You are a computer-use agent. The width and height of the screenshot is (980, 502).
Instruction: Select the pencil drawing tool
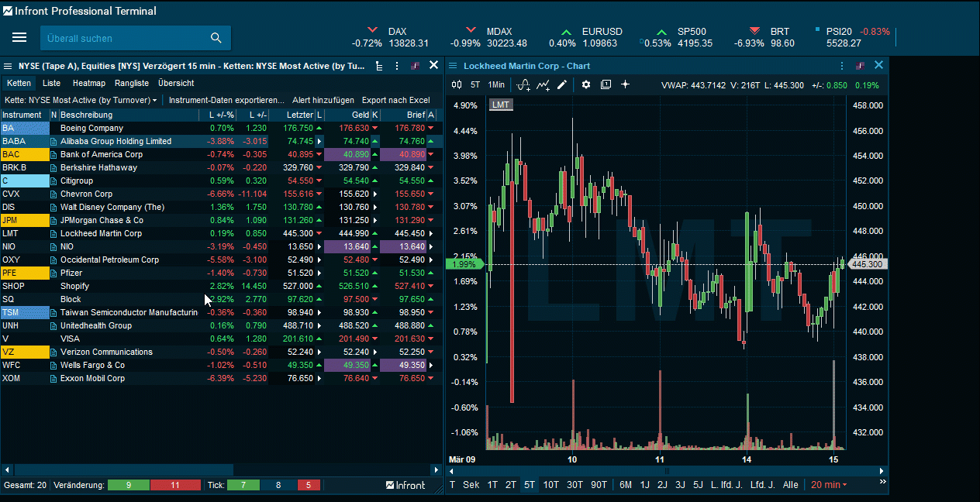click(x=562, y=84)
